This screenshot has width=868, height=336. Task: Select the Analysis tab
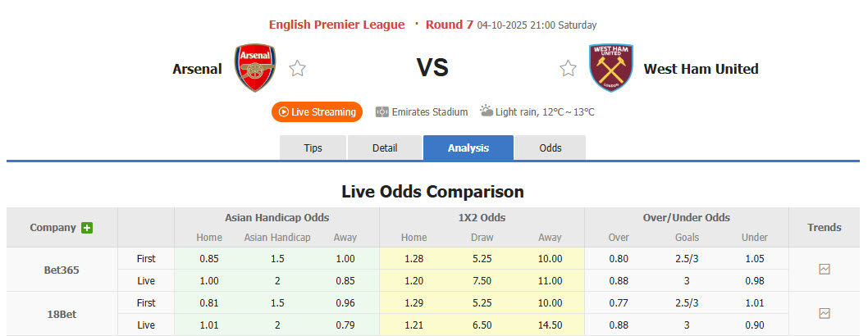point(468,148)
